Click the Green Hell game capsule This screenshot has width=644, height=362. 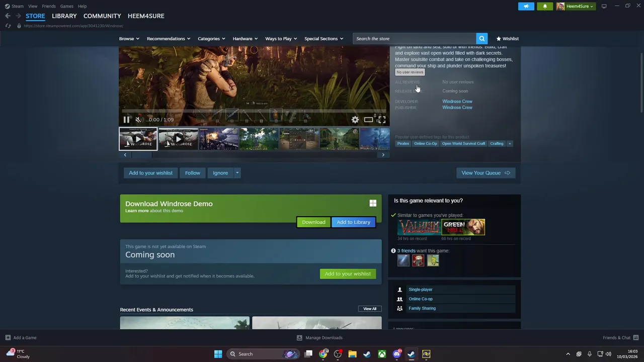pyautogui.click(x=463, y=227)
